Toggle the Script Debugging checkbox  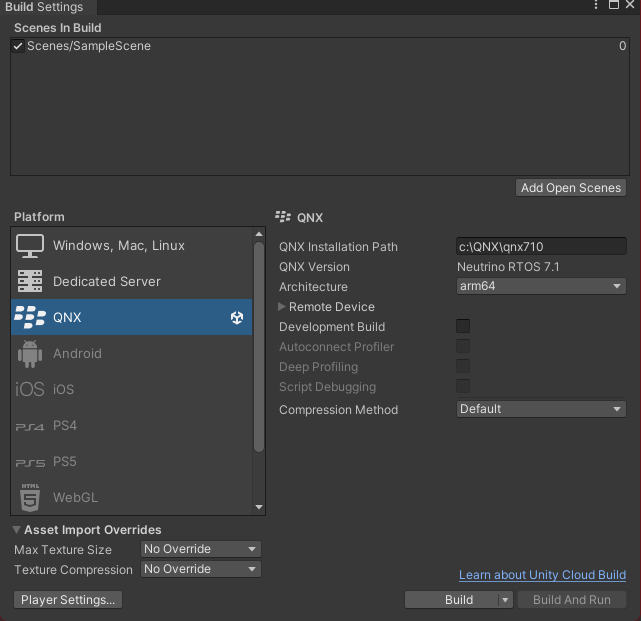tap(463, 386)
